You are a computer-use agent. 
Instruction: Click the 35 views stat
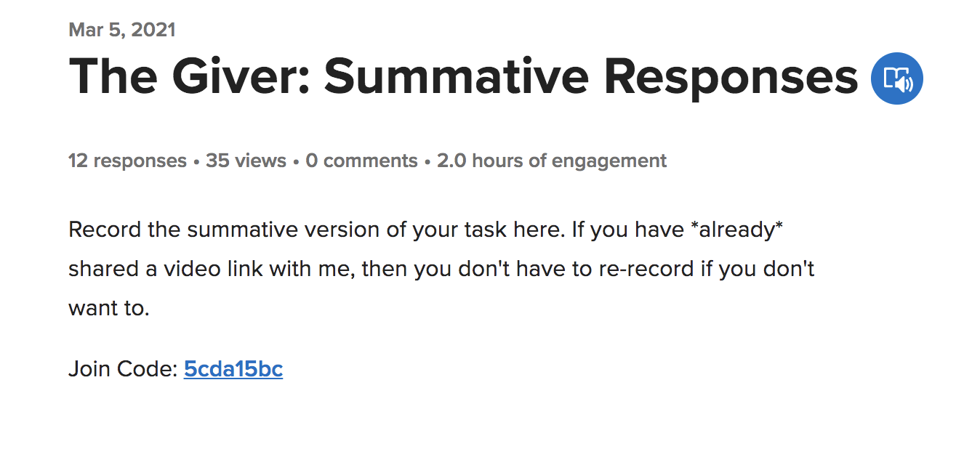pyautogui.click(x=246, y=161)
